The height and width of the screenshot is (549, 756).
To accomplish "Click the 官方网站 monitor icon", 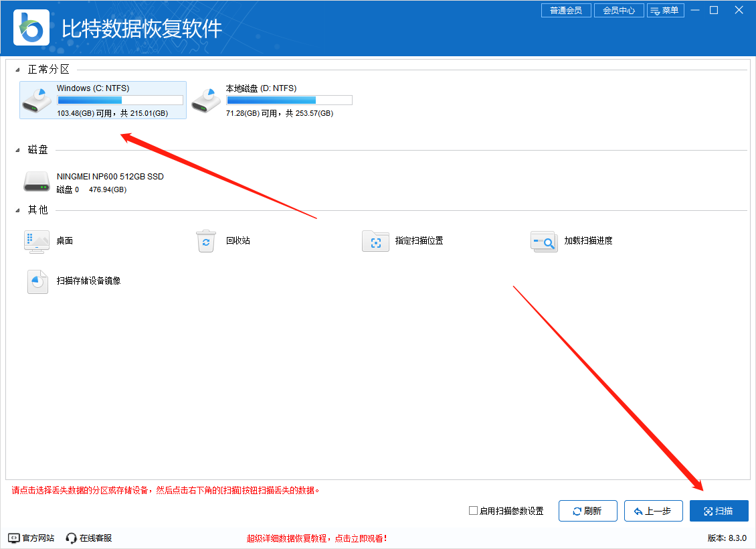I will click(14, 538).
